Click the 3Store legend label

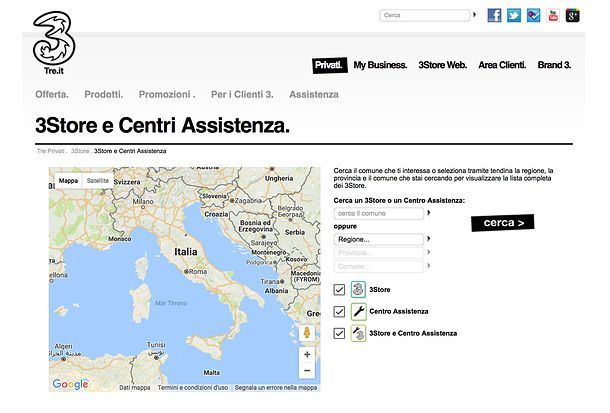[x=380, y=290]
